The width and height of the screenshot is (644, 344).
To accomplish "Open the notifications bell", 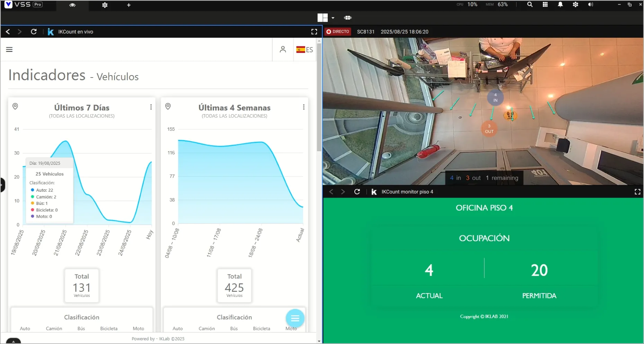I will coord(560,4).
